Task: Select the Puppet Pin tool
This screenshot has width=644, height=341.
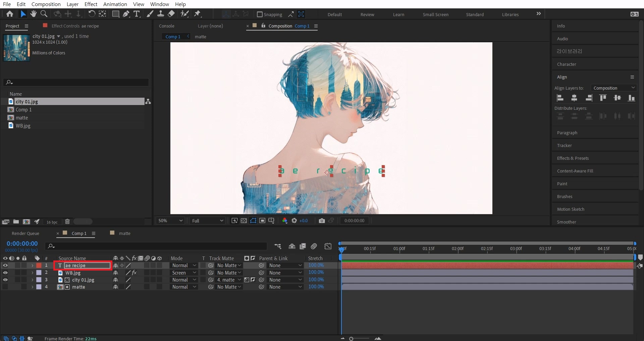Action: pos(197,14)
